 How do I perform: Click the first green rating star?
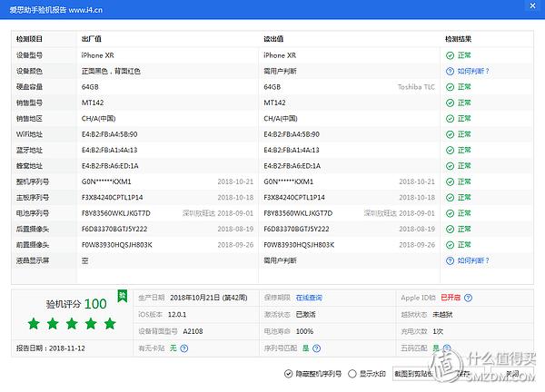tap(33, 324)
